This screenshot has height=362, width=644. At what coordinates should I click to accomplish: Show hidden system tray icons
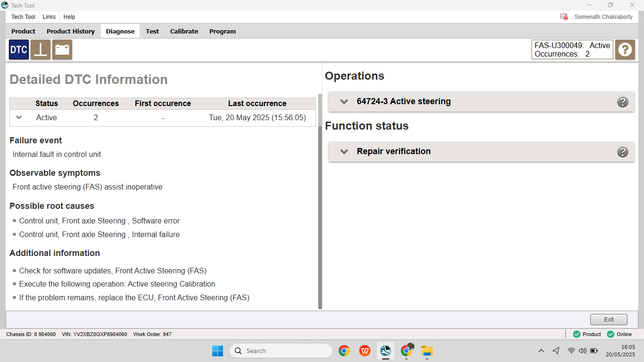point(541,351)
